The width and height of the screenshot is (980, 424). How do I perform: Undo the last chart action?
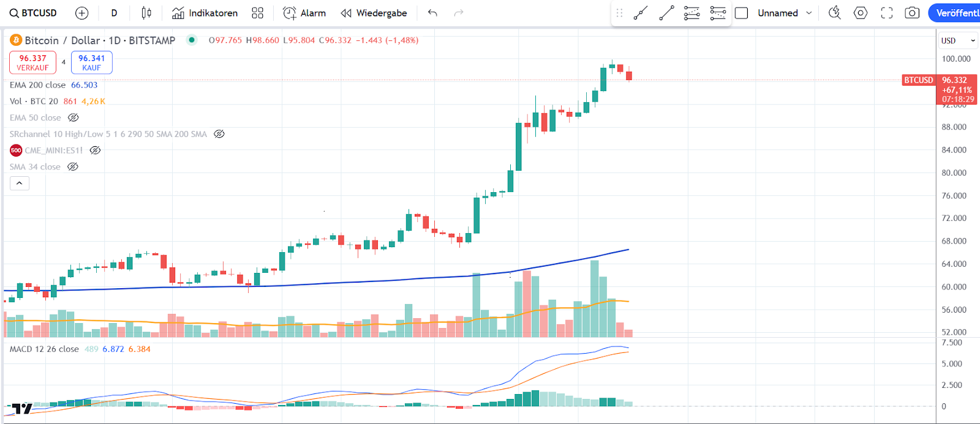tap(432, 13)
